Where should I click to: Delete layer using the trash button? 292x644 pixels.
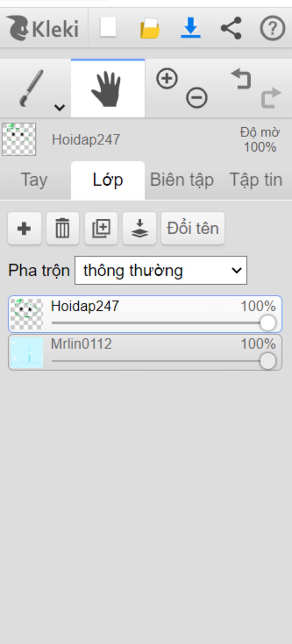(x=63, y=228)
